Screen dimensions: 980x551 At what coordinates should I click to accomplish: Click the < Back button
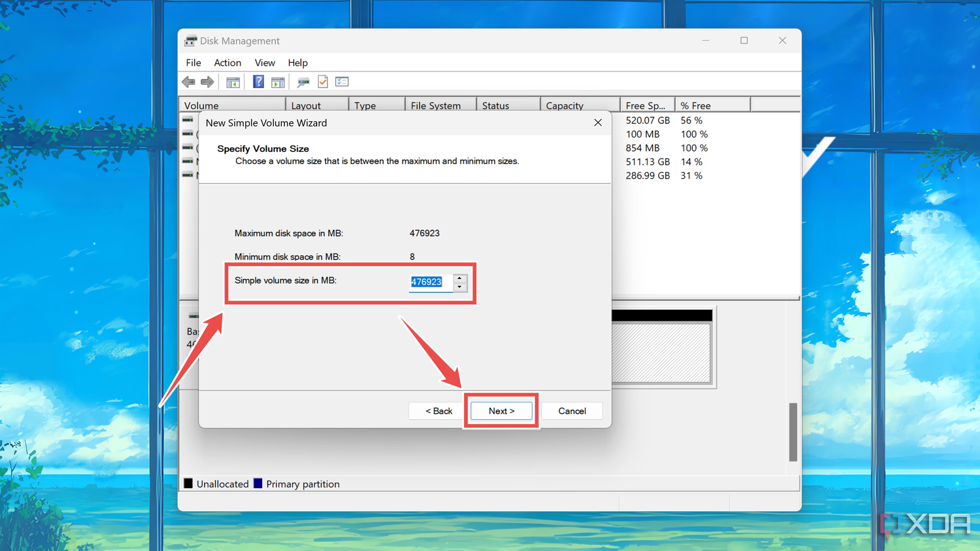pyautogui.click(x=439, y=411)
